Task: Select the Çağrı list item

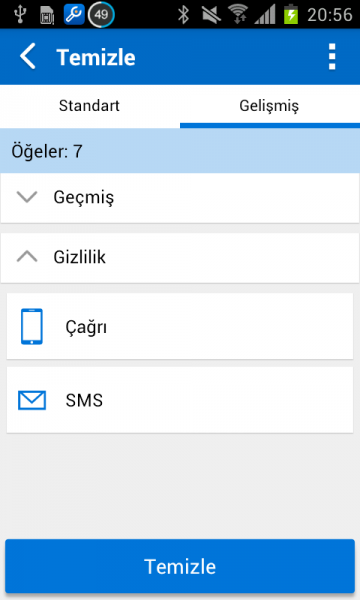Action: pos(180,326)
